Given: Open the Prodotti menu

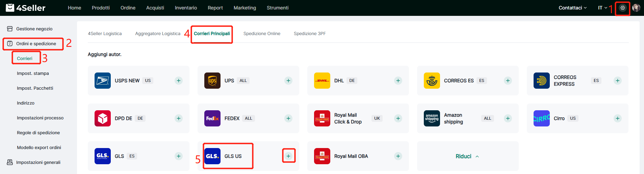Looking at the screenshot, I should coord(101,8).
